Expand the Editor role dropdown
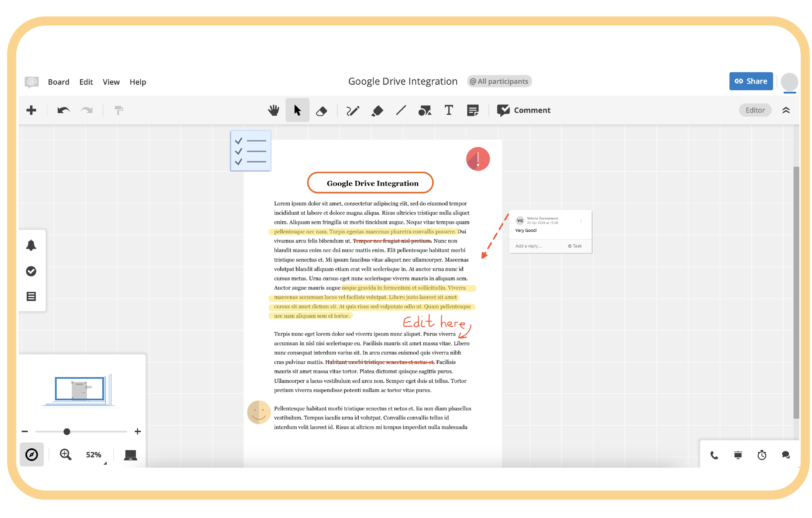Image resolution: width=812 pixels, height=518 pixels. (x=756, y=110)
